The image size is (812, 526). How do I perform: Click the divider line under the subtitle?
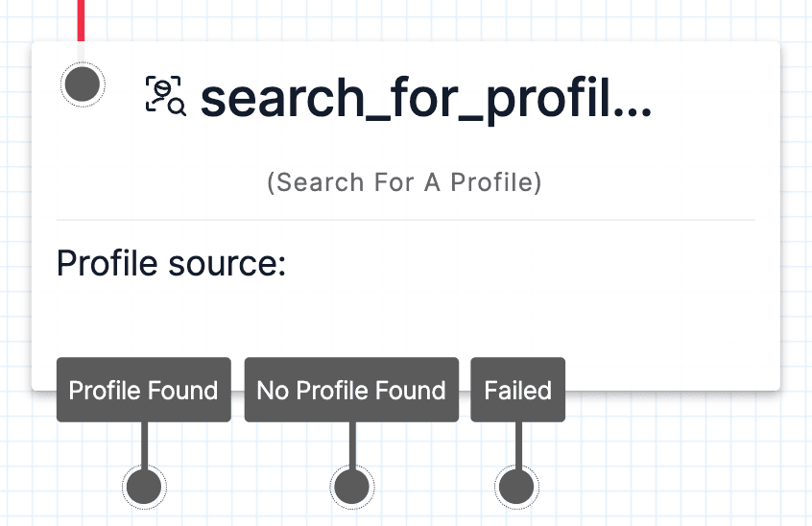point(405,220)
